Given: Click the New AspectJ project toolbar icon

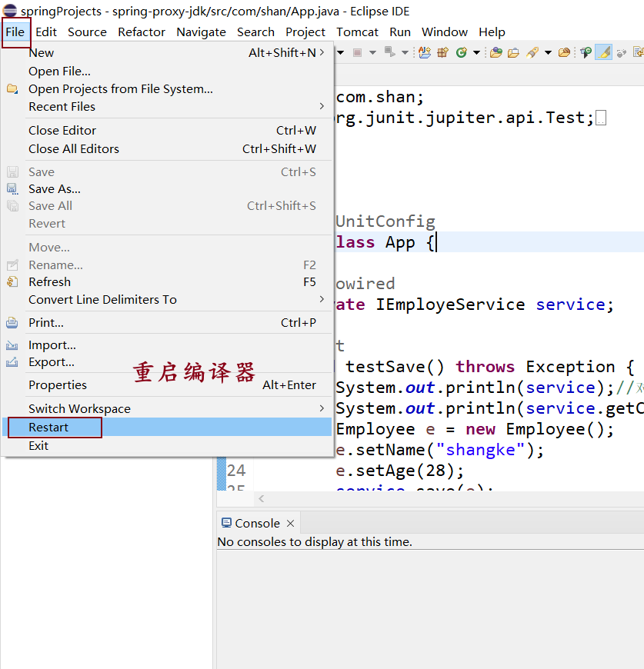Looking at the screenshot, I should pyautogui.click(x=424, y=52).
